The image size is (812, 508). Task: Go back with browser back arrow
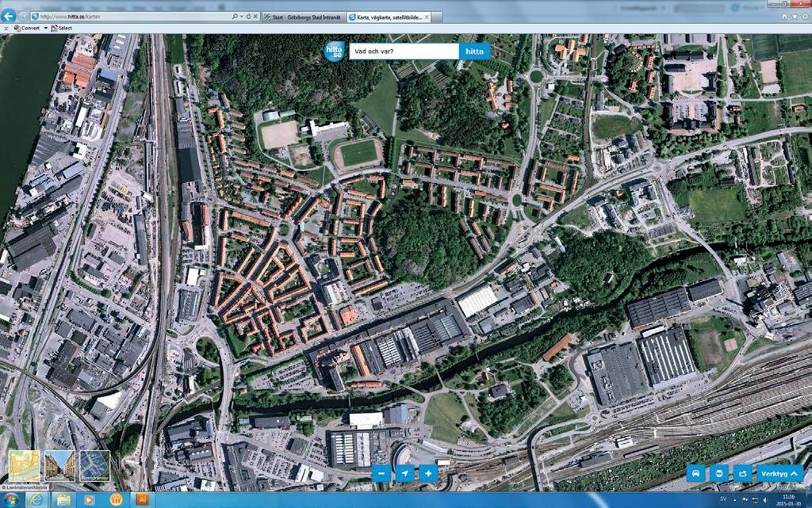(8, 16)
